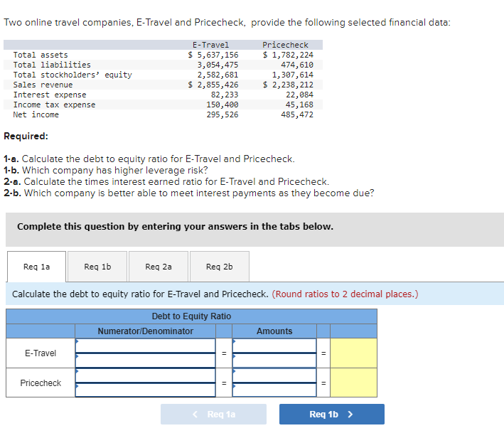
Task: Click Pricecheck stockholders' equity 1,307,614
Action: [x=292, y=75]
